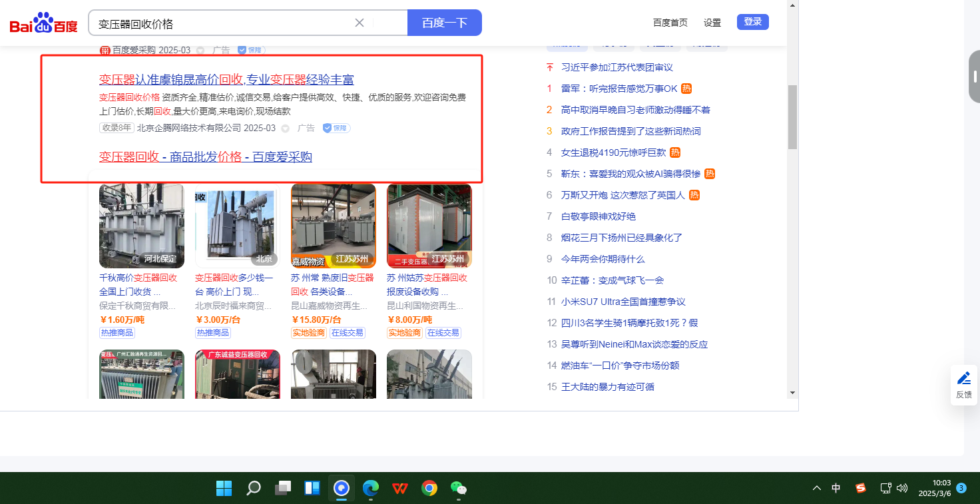Open product title 苏州常熟废旧变压器回收
The width and height of the screenshot is (980, 504).
coord(332,284)
